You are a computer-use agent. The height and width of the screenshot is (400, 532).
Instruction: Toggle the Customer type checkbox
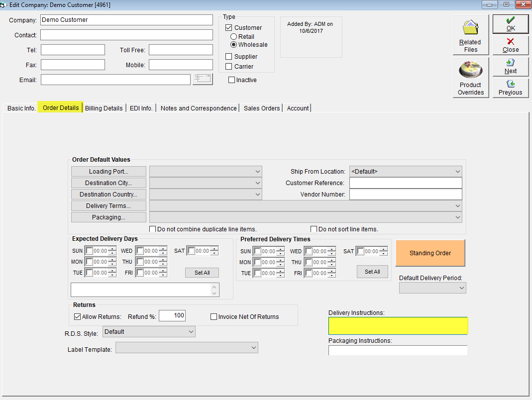click(229, 27)
